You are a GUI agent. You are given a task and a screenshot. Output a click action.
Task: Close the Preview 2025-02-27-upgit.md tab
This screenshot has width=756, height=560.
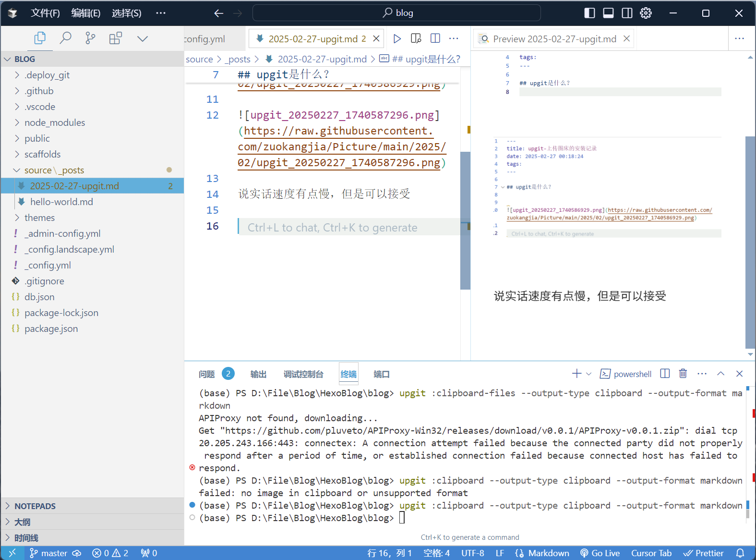[x=626, y=38]
